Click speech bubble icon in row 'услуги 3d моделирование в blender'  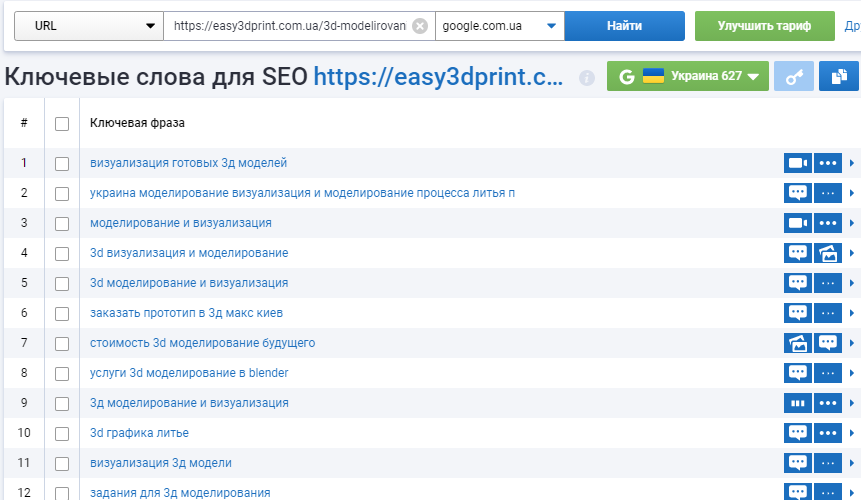798,373
